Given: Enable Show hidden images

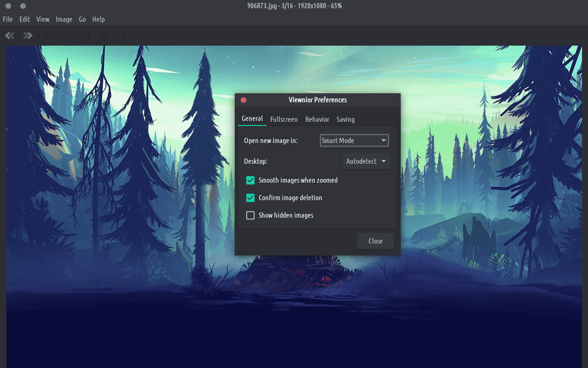Looking at the screenshot, I should pos(250,215).
